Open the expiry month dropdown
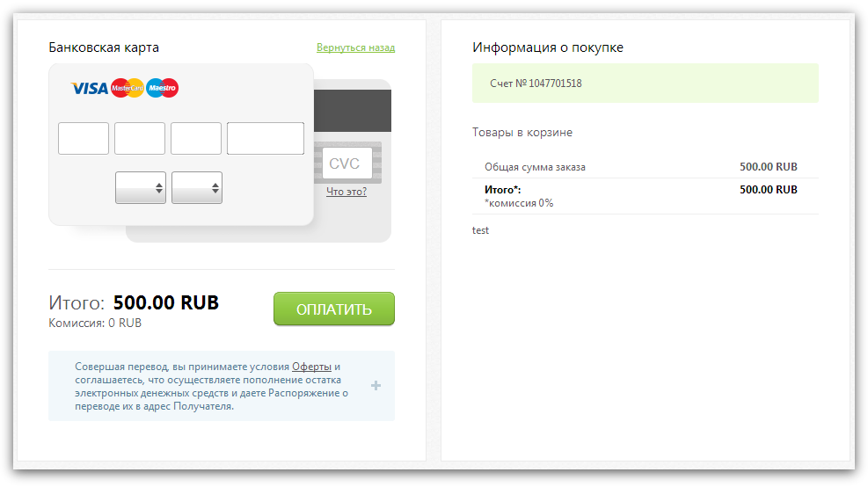Image resolution: width=868 pixels, height=487 pixels. tap(141, 187)
